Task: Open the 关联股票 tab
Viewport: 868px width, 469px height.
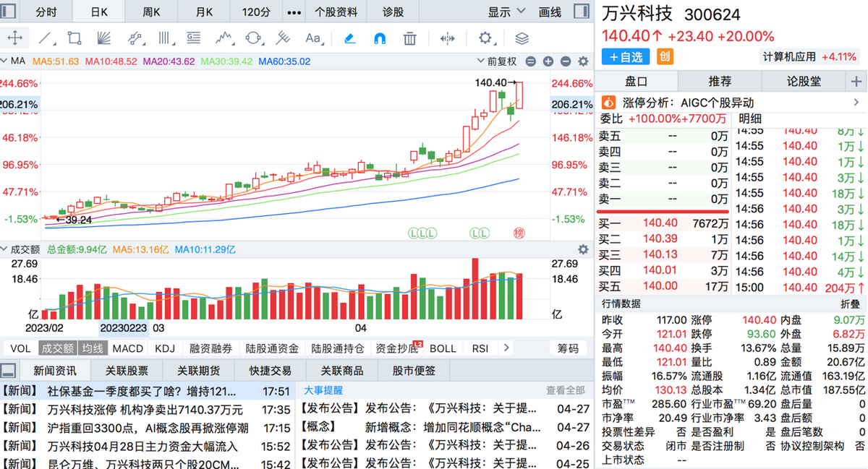Action: click(127, 371)
